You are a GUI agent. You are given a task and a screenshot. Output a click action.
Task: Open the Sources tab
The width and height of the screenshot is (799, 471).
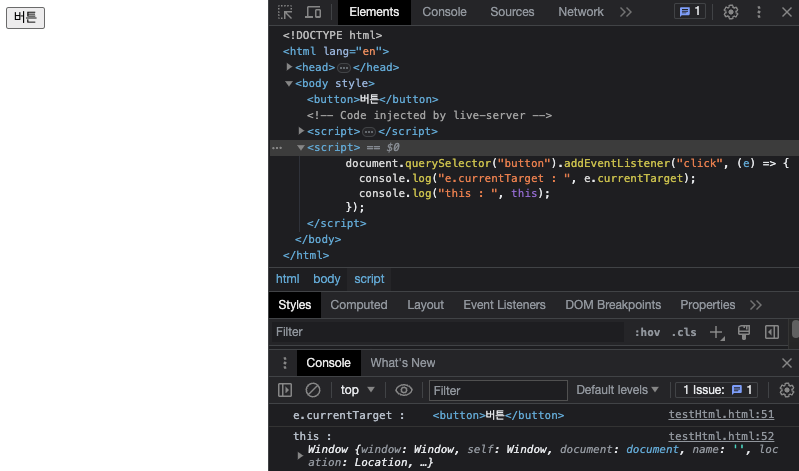click(x=512, y=12)
